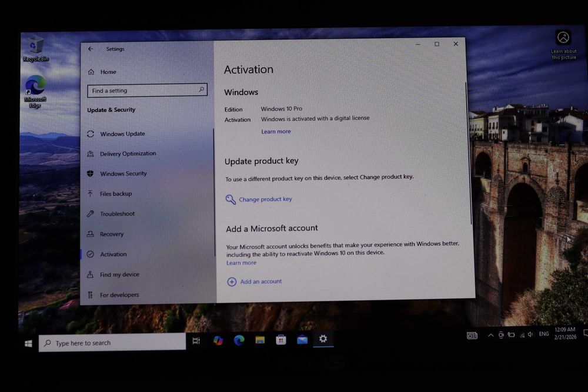Click the Update & Security heading
Viewport: 588px width, 392px height.
click(111, 110)
